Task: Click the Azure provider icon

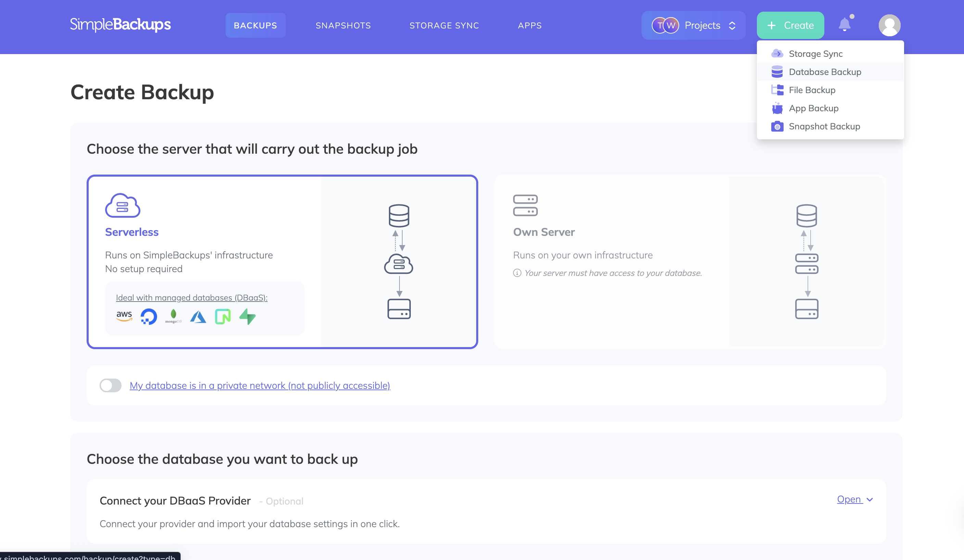Action: (x=198, y=316)
